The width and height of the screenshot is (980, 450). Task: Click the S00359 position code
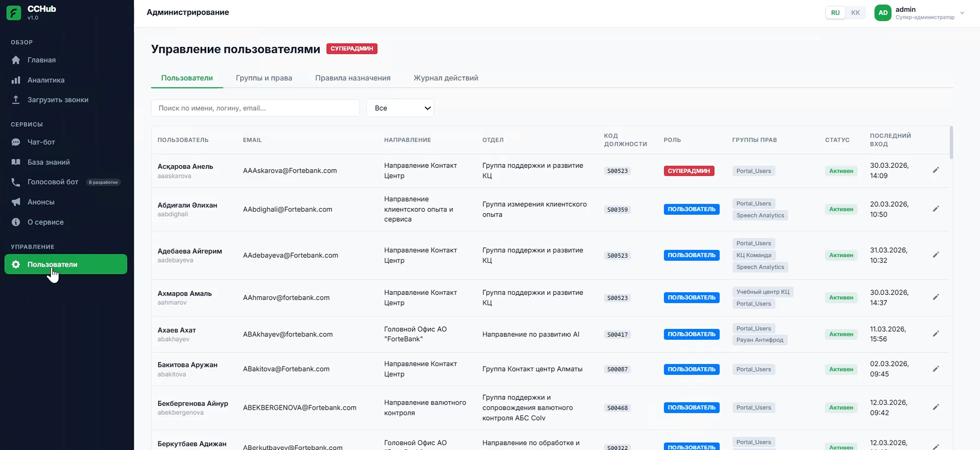pos(617,210)
